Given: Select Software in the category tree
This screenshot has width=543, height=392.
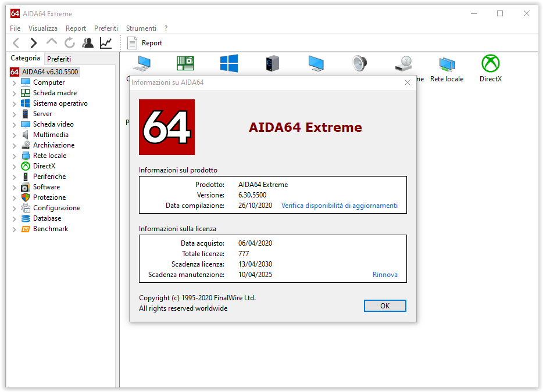Looking at the screenshot, I should coord(47,187).
